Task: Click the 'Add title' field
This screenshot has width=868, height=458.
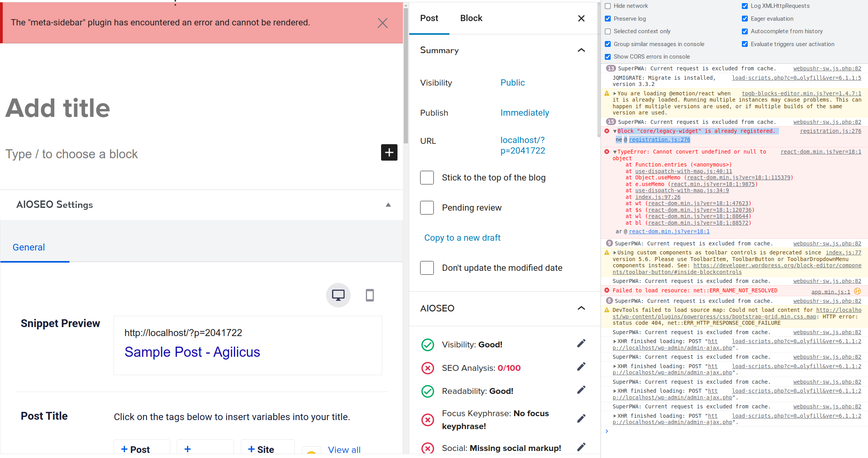Action: (57, 109)
